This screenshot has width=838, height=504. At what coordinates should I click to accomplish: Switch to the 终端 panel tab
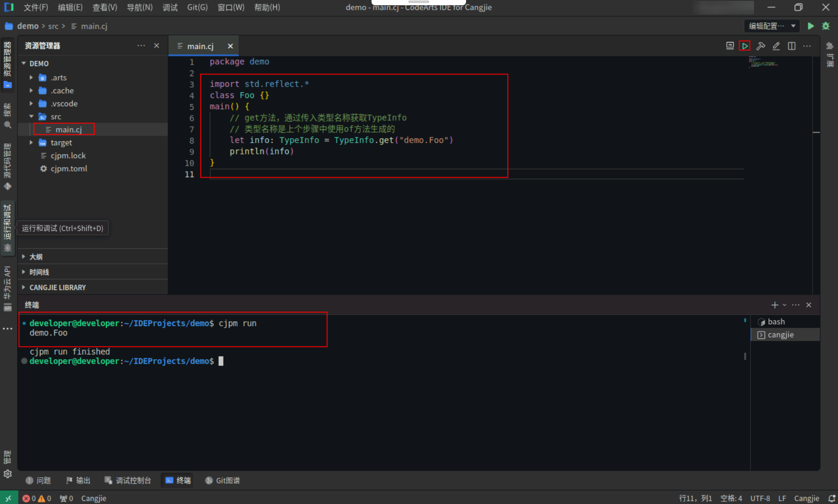(178, 480)
